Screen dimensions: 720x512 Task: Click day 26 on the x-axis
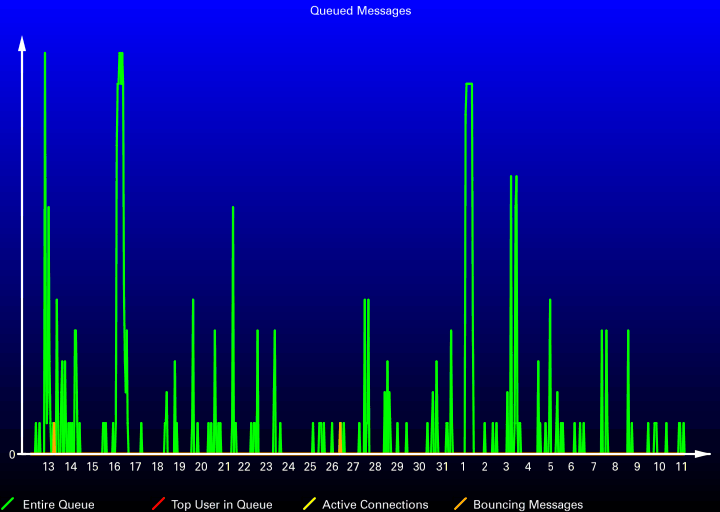[332, 467]
